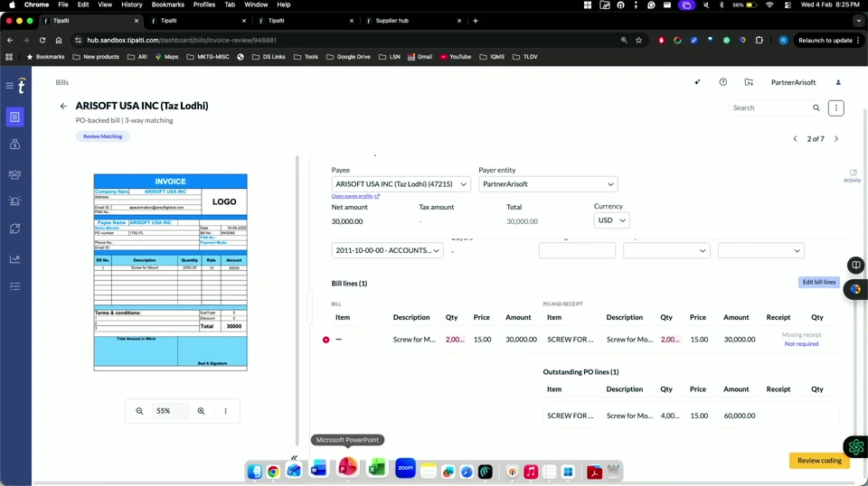Click the bill line 30,000.00 amount

pos(521,340)
